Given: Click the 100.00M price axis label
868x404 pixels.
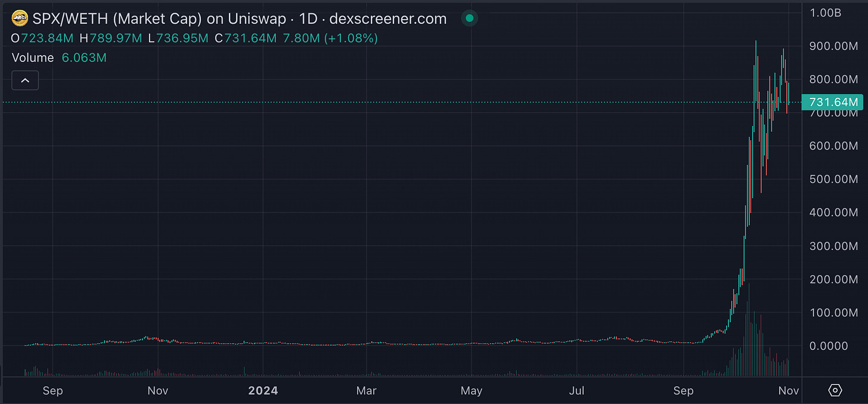Looking at the screenshot, I should coord(833,313).
